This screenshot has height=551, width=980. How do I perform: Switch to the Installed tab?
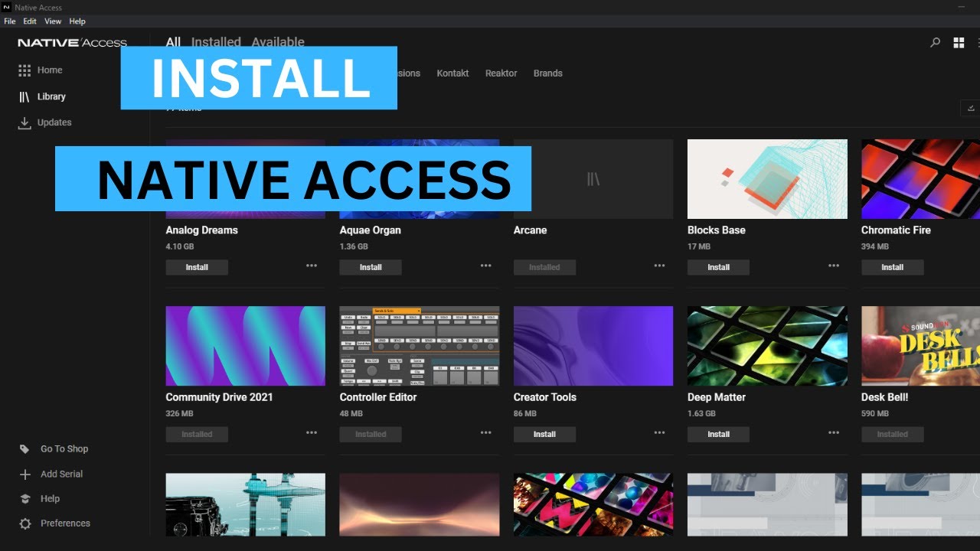pyautogui.click(x=216, y=42)
